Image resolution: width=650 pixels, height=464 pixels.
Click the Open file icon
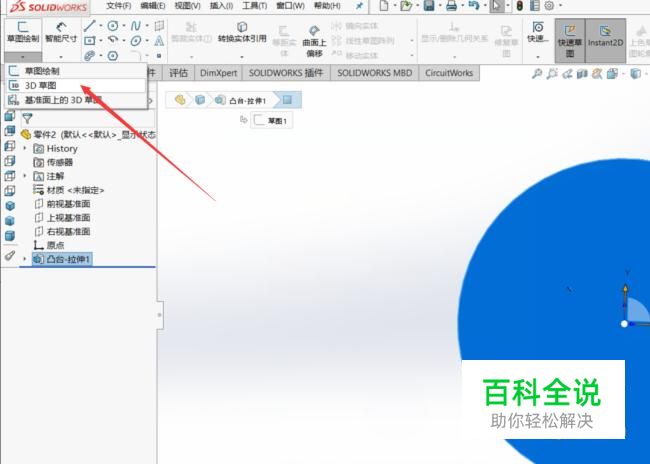coord(406,6)
